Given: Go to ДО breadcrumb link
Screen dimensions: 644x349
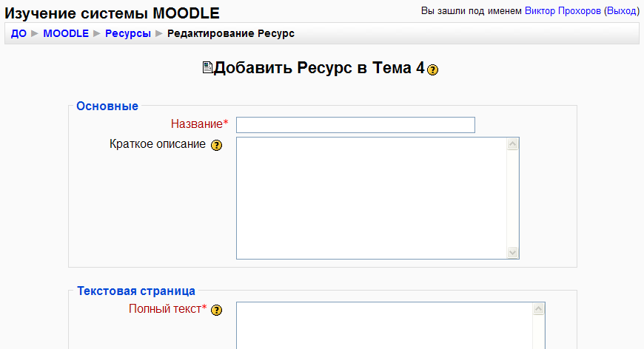Looking at the screenshot, I should pyautogui.click(x=19, y=33).
